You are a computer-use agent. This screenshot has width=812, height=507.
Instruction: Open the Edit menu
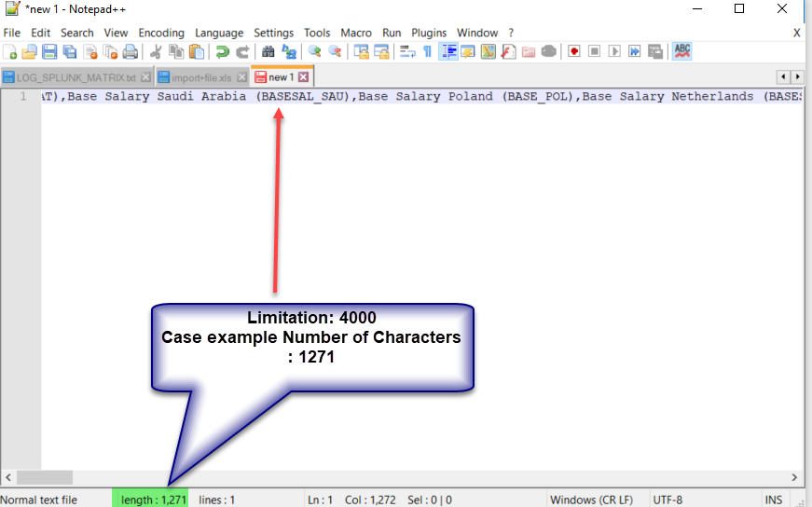coord(40,33)
